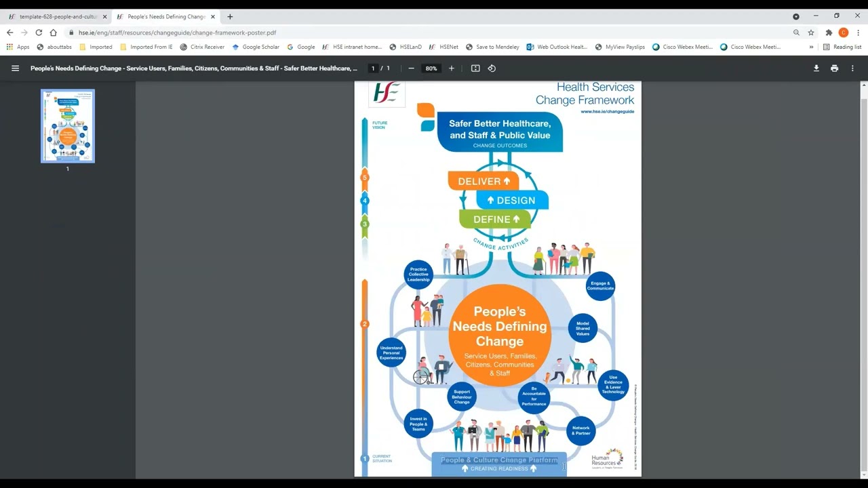Go forward in browser history

24,33
